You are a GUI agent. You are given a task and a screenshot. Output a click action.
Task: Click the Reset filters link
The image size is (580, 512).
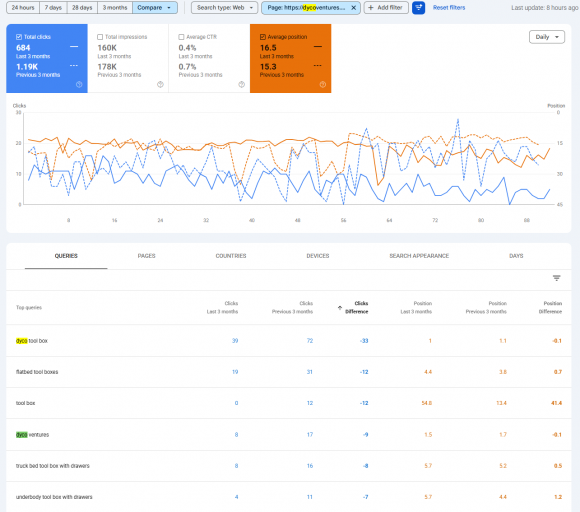coord(449,8)
